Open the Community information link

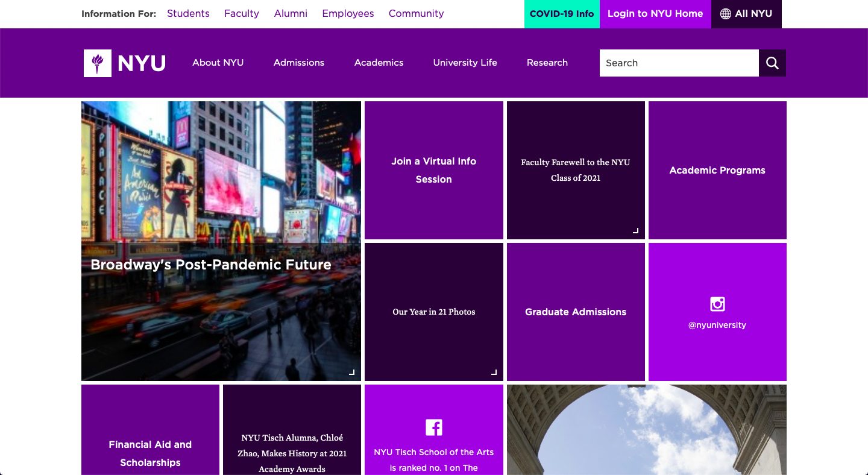coord(416,13)
